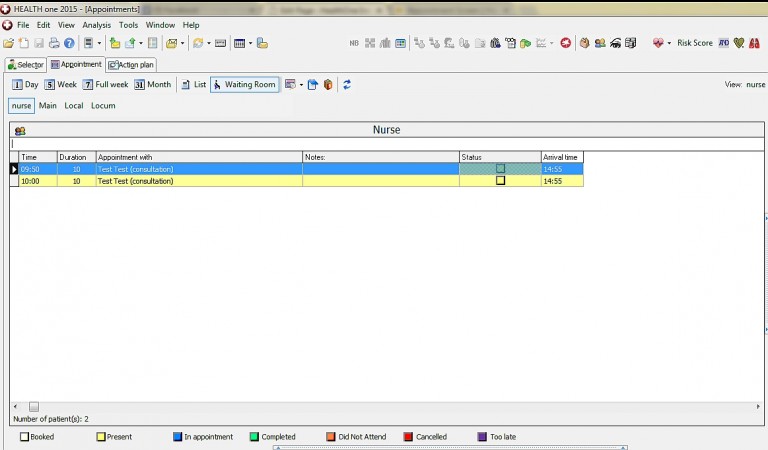Switch to Month view
This screenshot has height=450, width=768.
point(152,84)
